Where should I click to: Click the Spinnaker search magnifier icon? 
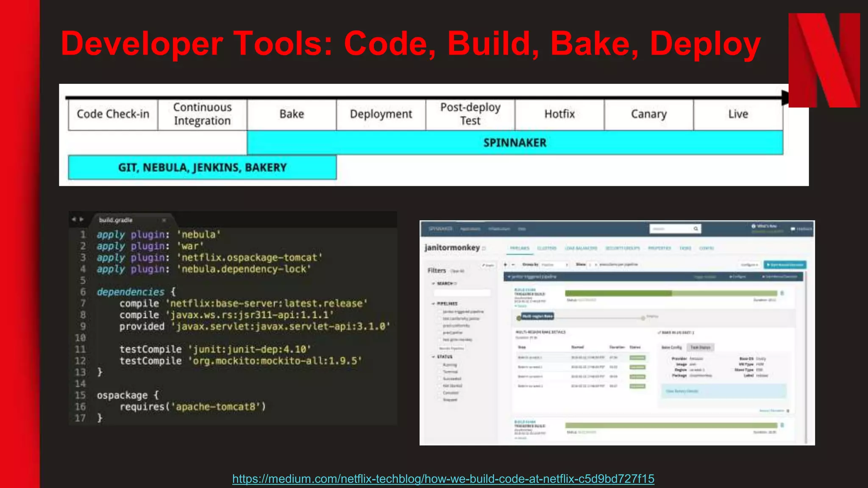(696, 229)
